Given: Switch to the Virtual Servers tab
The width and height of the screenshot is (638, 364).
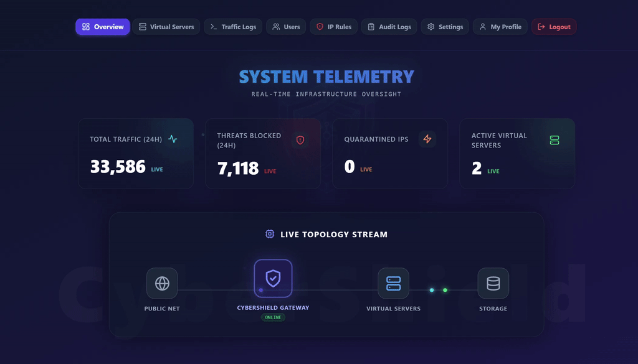Looking at the screenshot, I should (x=166, y=27).
